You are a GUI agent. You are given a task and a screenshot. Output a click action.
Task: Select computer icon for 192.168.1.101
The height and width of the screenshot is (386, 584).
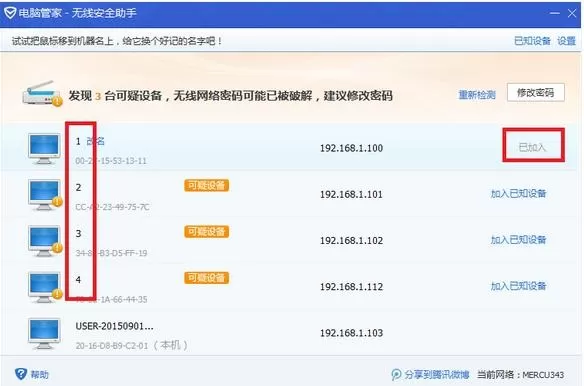(x=45, y=194)
